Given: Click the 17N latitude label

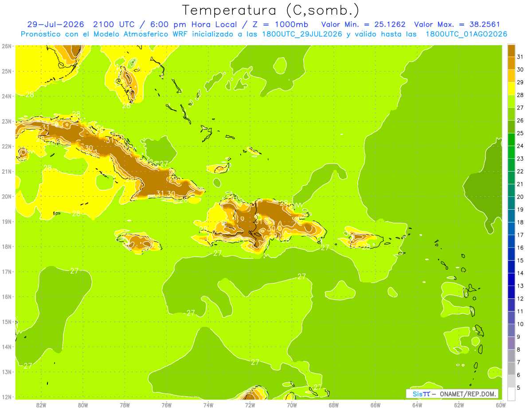Looking at the screenshot, I should (6, 272).
